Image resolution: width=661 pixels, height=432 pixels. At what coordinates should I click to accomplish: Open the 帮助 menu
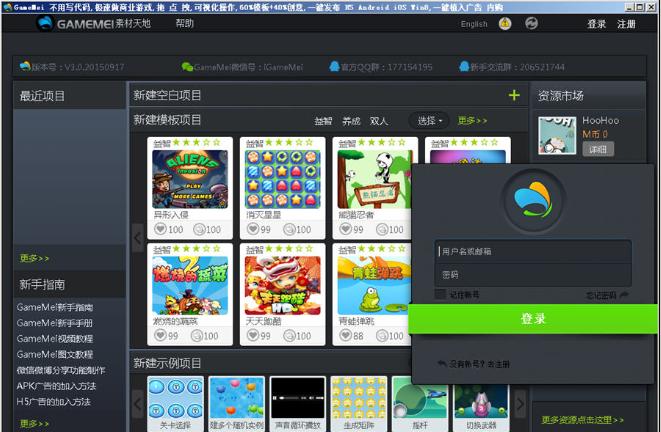(185, 24)
